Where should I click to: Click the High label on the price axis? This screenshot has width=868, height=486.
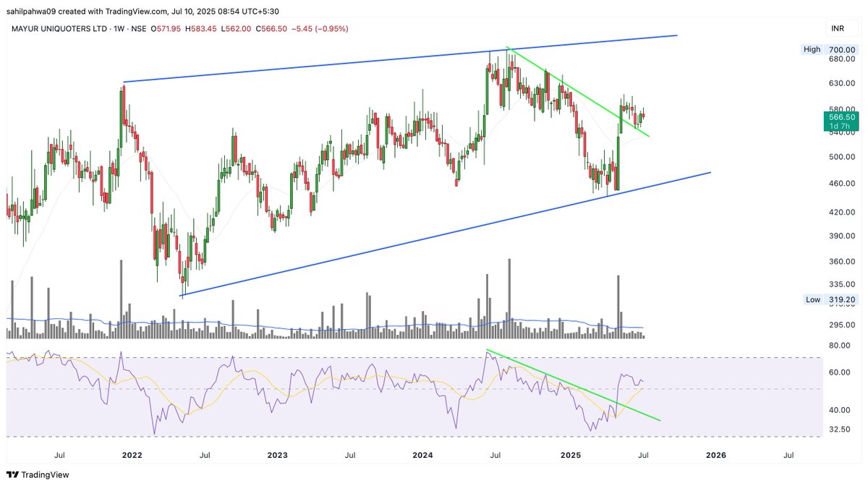[812, 49]
